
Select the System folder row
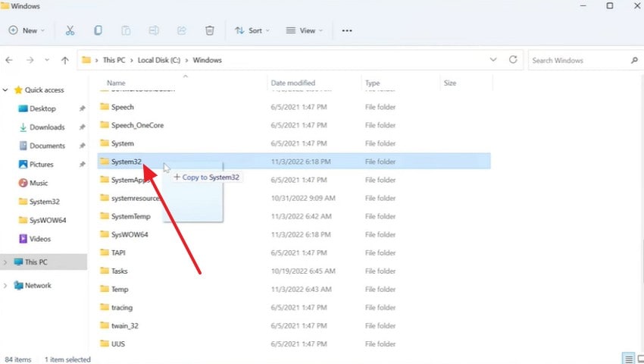pyautogui.click(x=294, y=143)
